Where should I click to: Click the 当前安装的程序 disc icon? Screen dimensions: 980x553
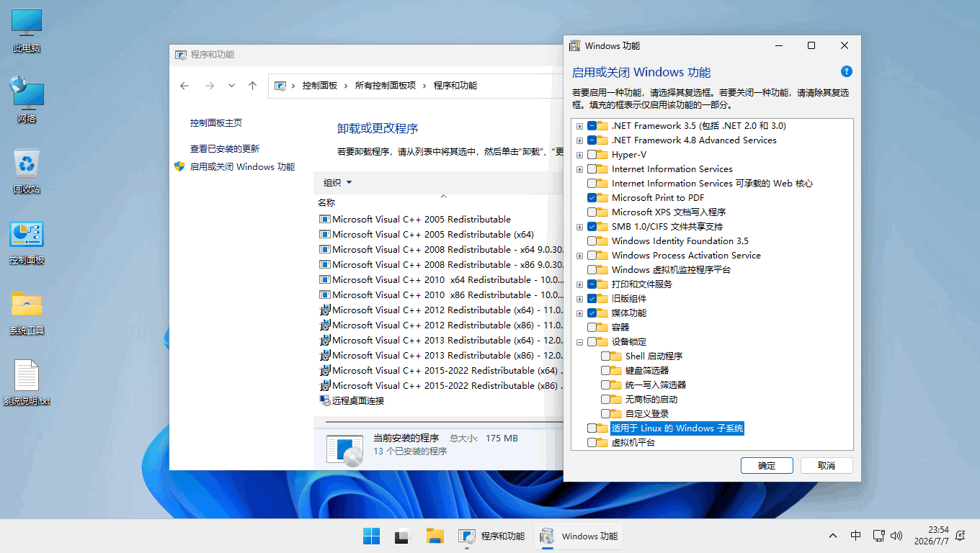pos(344,449)
